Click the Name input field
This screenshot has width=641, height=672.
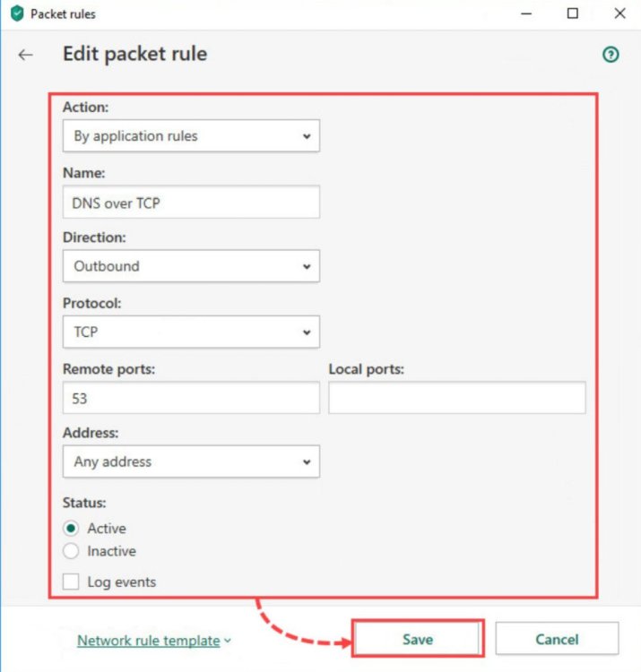(x=191, y=202)
